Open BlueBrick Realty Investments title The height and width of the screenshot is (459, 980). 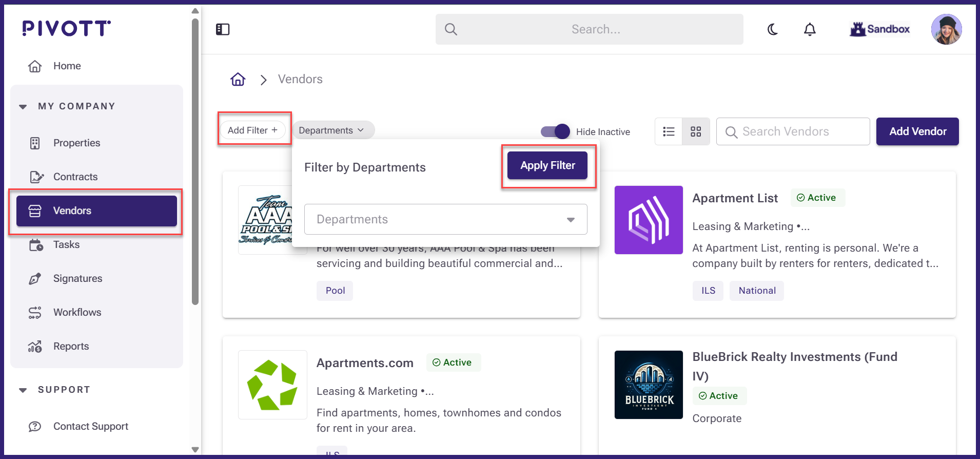click(795, 366)
